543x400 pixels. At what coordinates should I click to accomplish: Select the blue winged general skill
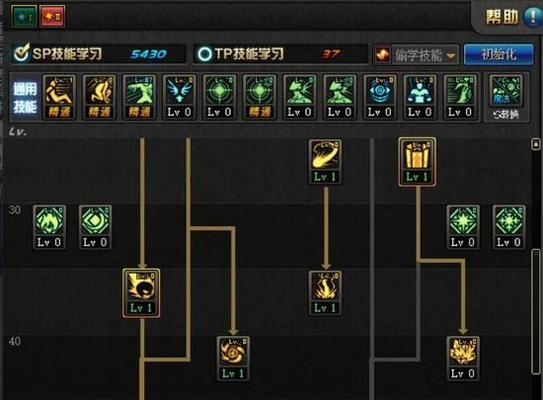[x=179, y=97]
